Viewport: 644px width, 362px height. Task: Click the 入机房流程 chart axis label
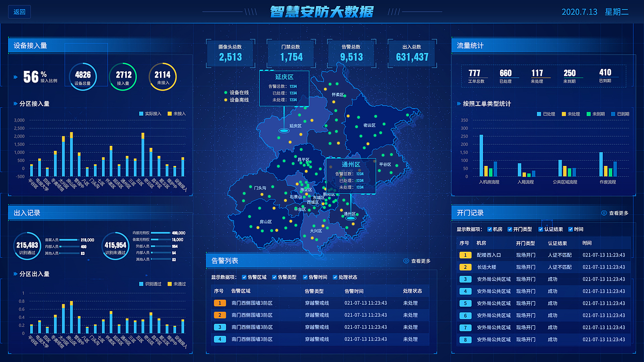click(x=489, y=182)
